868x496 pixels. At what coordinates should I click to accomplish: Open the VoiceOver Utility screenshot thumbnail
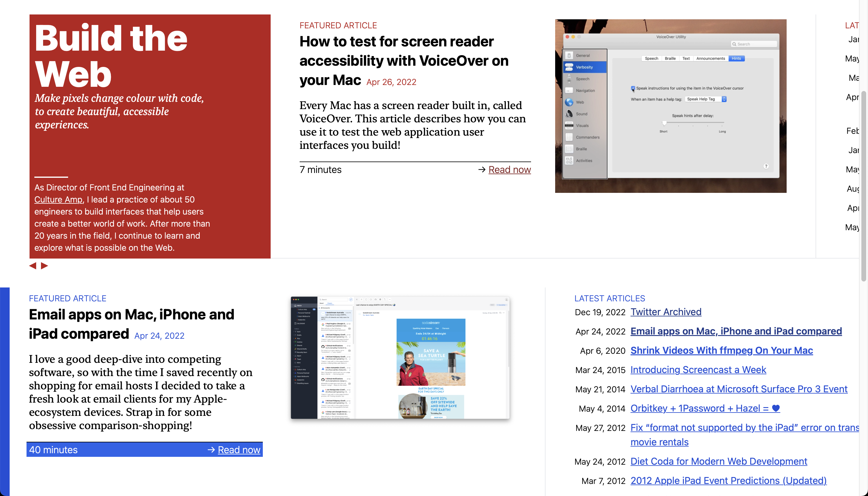click(x=670, y=106)
